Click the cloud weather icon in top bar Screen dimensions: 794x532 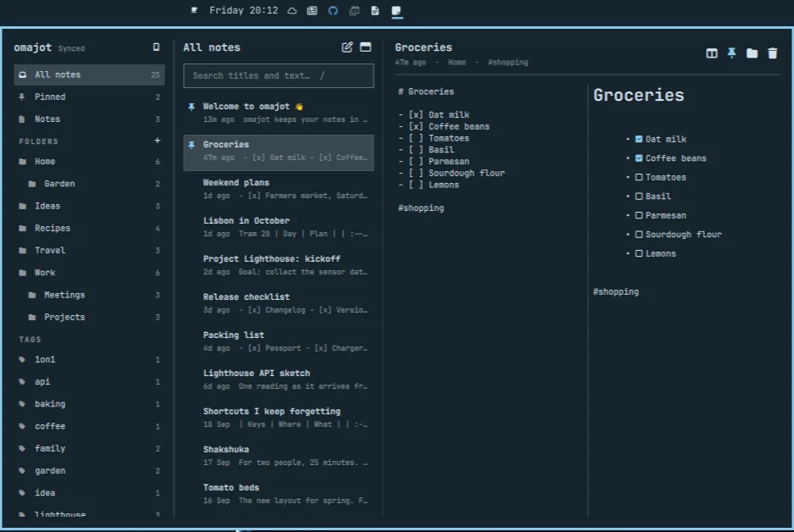click(x=292, y=11)
